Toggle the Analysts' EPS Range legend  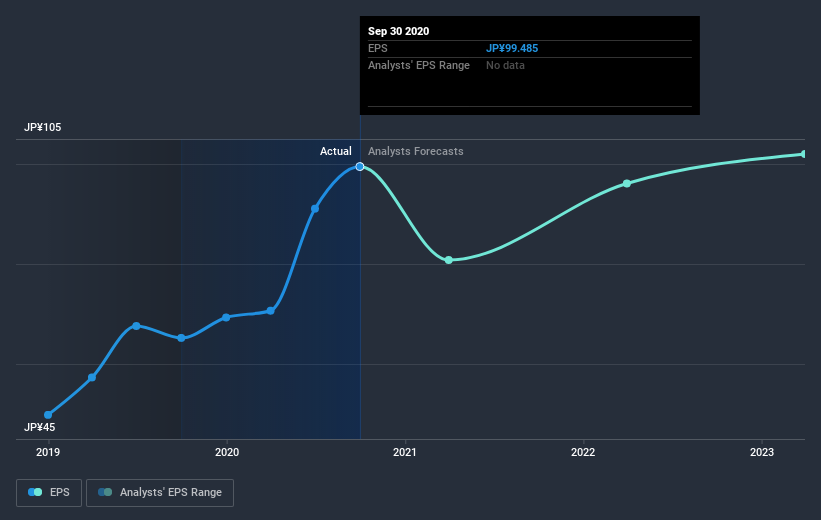[160, 493]
